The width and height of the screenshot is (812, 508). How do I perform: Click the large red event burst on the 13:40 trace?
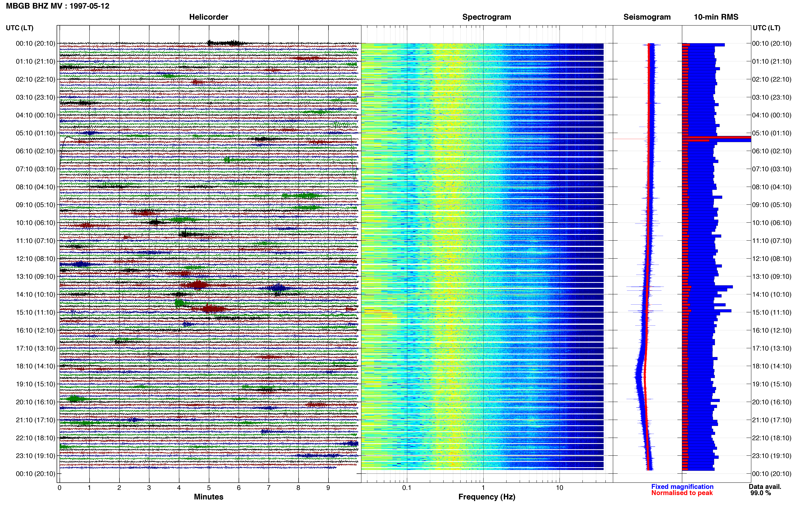(198, 285)
